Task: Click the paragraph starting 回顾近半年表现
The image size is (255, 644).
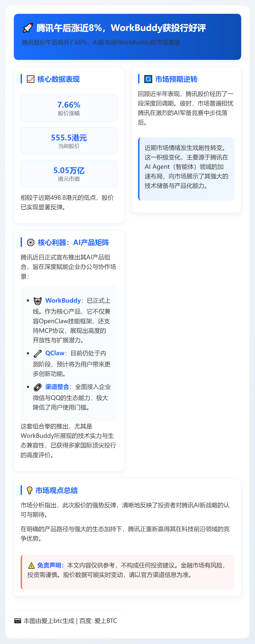Action: pos(186,108)
